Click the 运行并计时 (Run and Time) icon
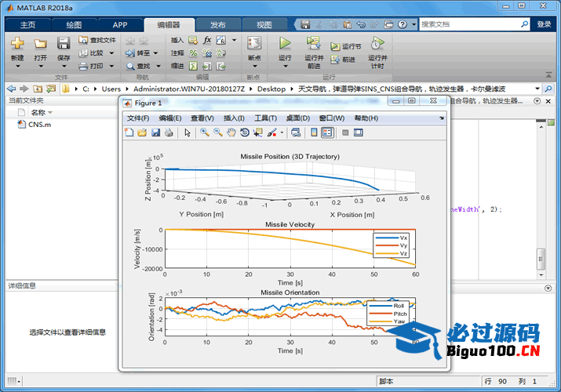Image resolution: width=561 pixels, height=392 pixels. [x=377, y=43]
